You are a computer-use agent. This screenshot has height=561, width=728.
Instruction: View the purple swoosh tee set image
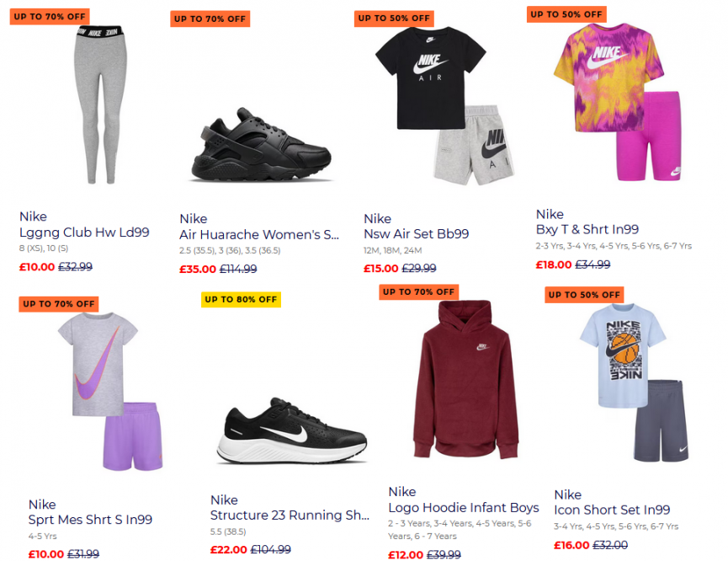click(x=110, y=392)
